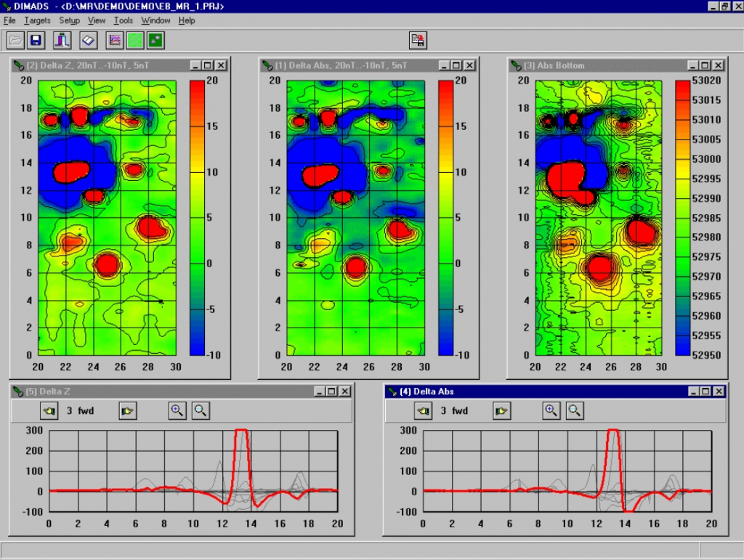Go to next line in Delta Abs profile
Viewport: 744px width, 560px height.
[501, 411]
